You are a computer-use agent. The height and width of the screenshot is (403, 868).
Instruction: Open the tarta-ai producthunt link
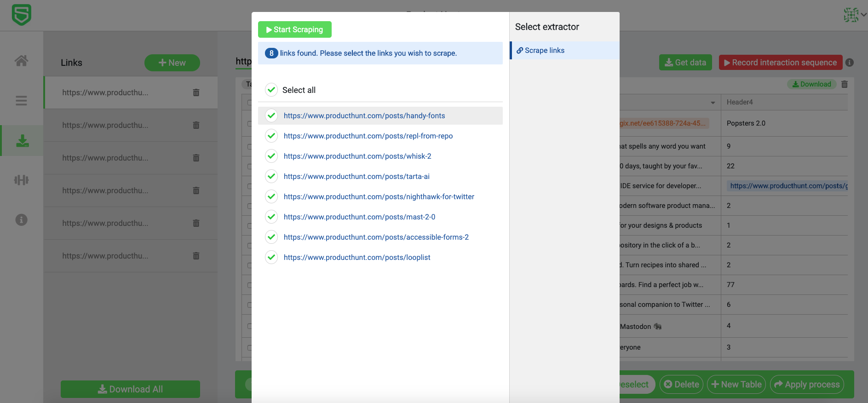pos(356,177)
